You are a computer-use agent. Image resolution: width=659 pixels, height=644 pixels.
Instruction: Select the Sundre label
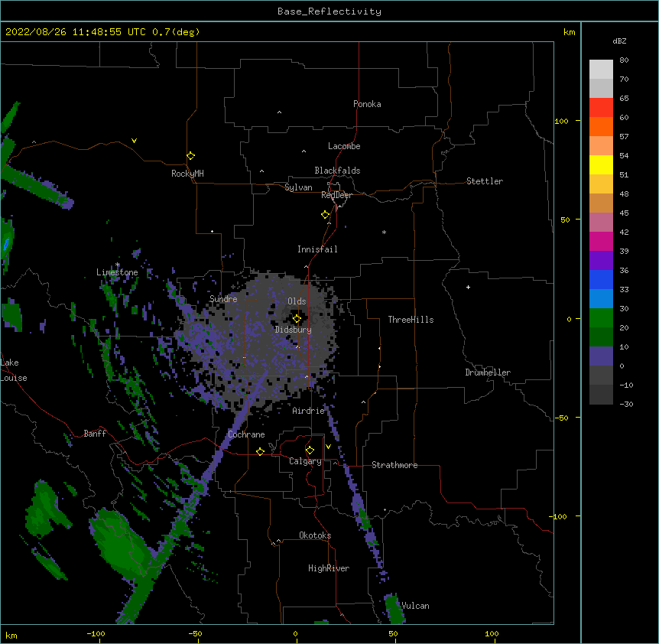223,299
